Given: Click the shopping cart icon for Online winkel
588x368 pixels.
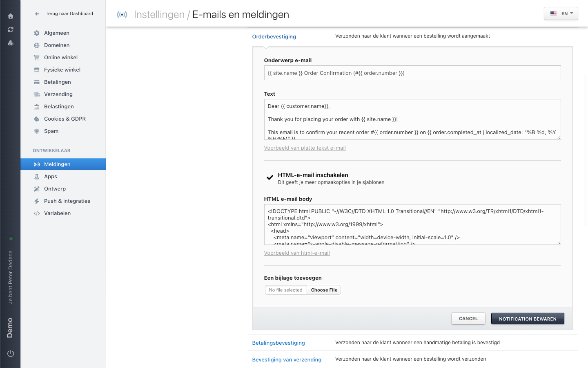Looking at the screenshot, I should pyautogui.click(x=37, y=58).
